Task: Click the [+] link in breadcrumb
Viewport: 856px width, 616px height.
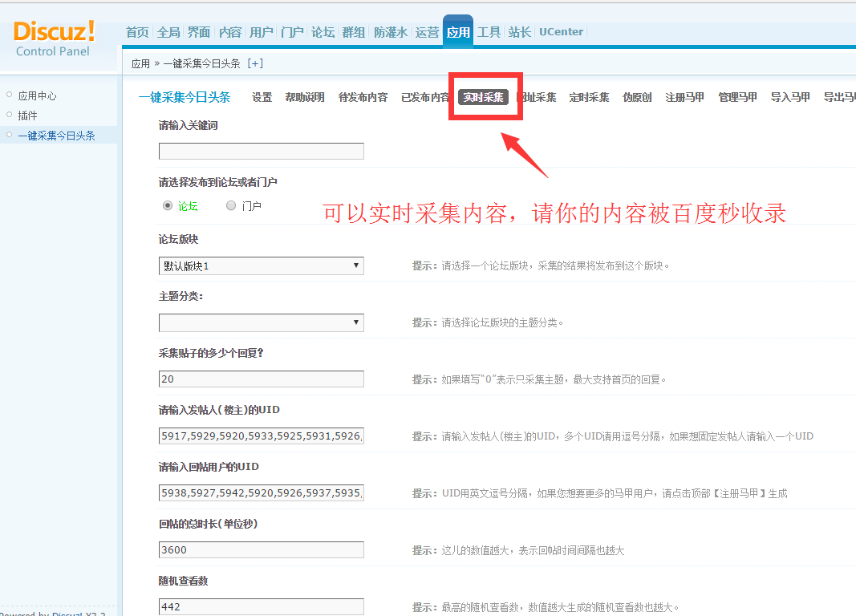Action: (x=255, y=63)
